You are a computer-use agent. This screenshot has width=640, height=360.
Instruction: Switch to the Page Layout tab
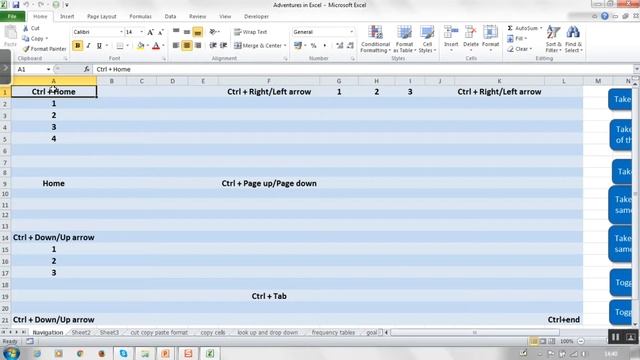102,16
